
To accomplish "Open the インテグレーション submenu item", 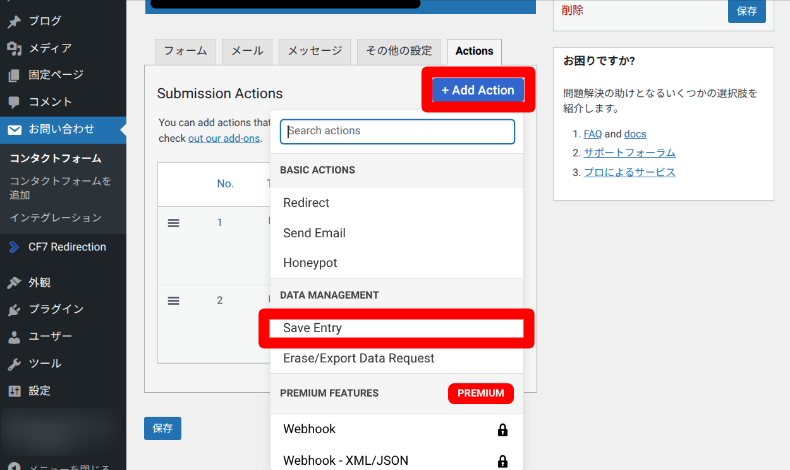I will click(56, 218).
